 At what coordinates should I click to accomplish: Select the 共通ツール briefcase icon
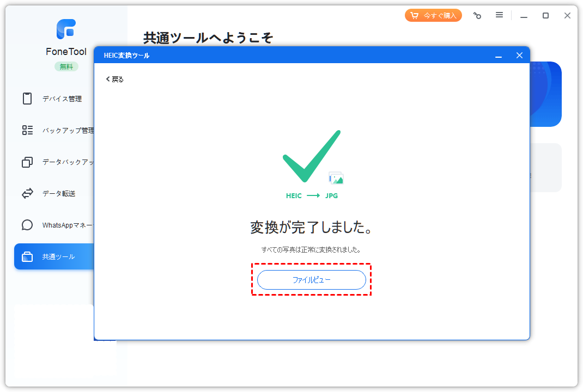pos(27,257)
